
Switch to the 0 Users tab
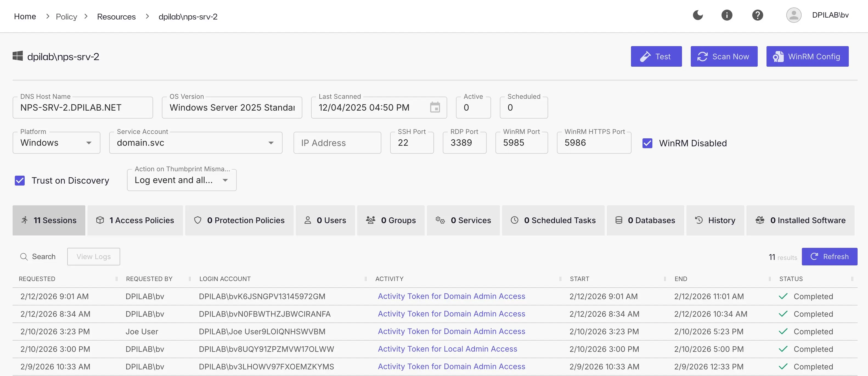pyautogui.click(x=325, y=220)
